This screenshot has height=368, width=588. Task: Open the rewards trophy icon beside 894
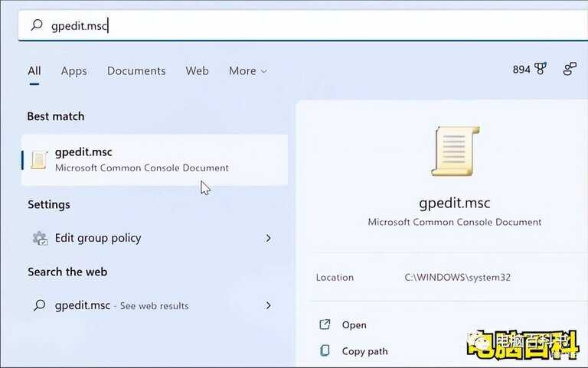pyautogui.click(x=541, y=69)
